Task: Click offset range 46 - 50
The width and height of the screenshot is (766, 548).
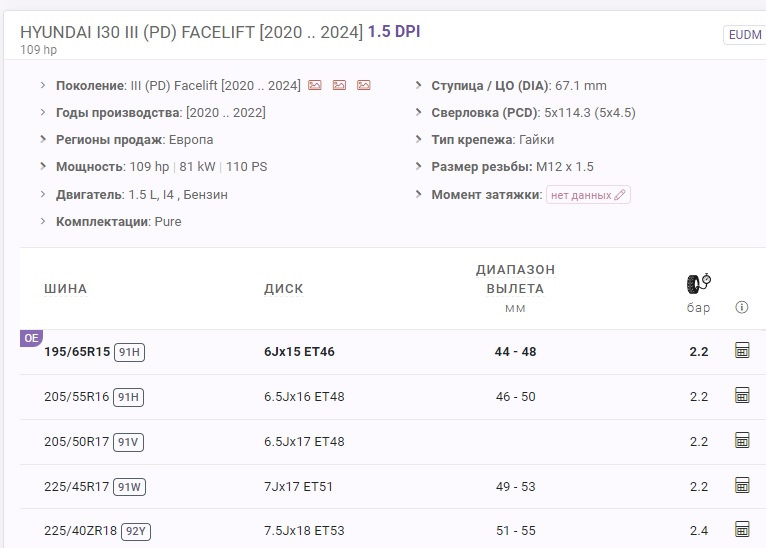Action: tap(515, 397)
